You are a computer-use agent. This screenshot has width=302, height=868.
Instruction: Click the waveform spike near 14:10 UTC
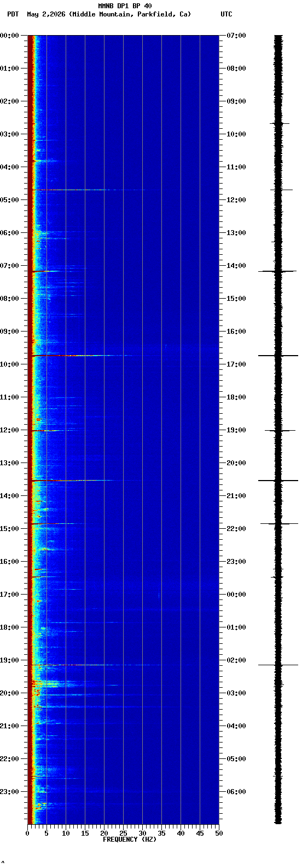[x=278, y=271]
